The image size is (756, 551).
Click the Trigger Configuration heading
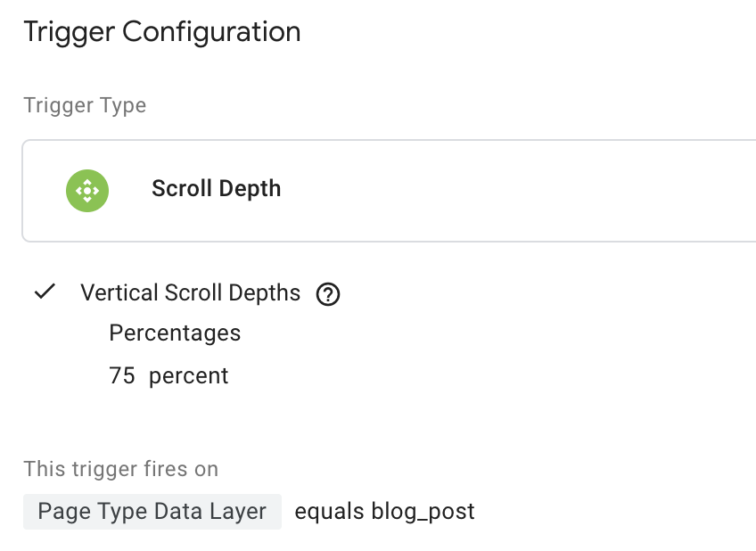[x=162, y=32]
